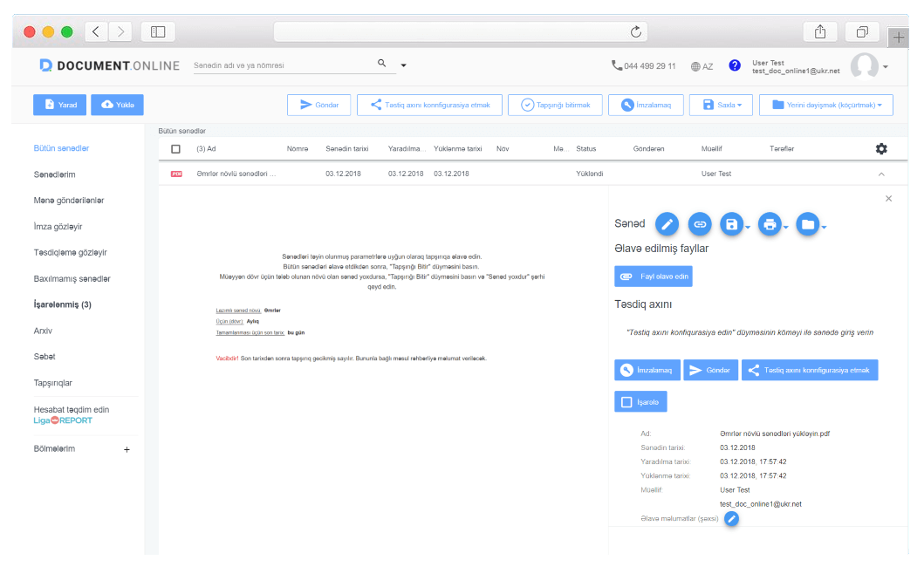Click search magnifier icon in search bar
The image size is (924, 567).
381,64
